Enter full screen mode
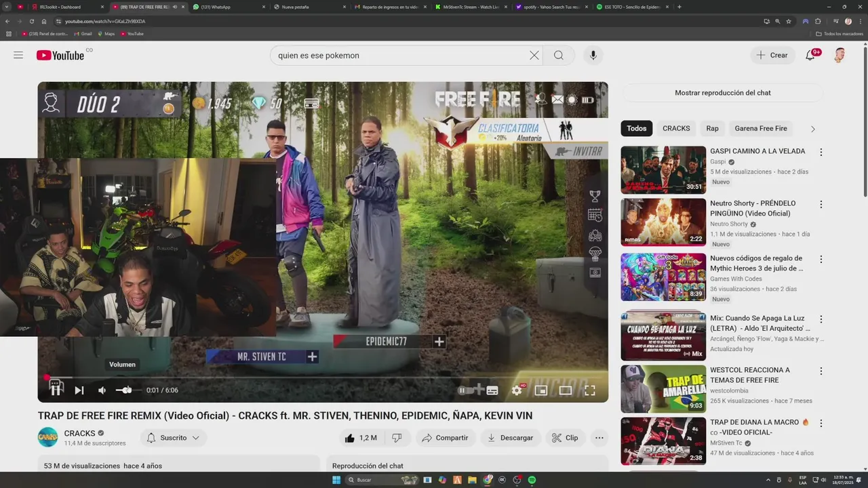Screen dimensions: 868x488 pos(590,390)
